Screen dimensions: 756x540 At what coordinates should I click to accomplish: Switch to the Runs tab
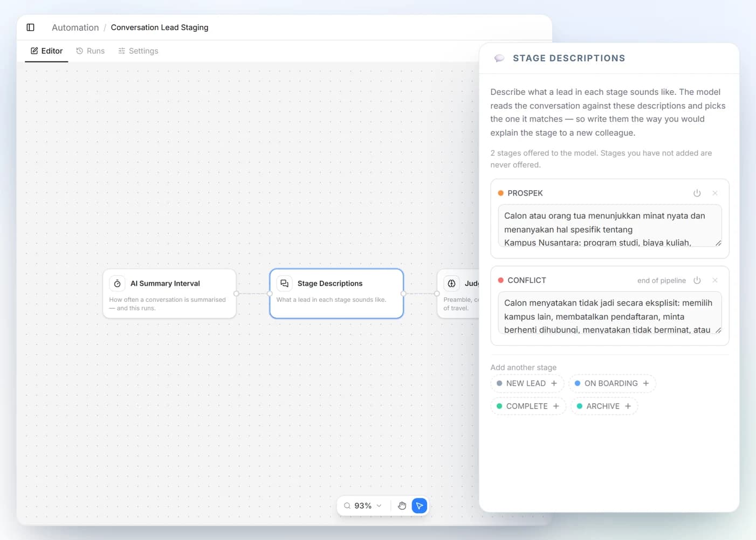90,51
